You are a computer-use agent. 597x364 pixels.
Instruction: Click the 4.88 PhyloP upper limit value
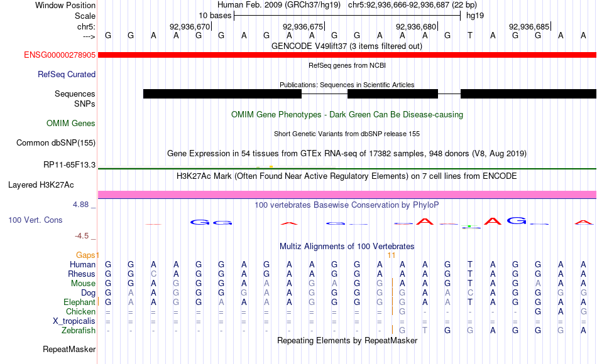pos(80,205)
